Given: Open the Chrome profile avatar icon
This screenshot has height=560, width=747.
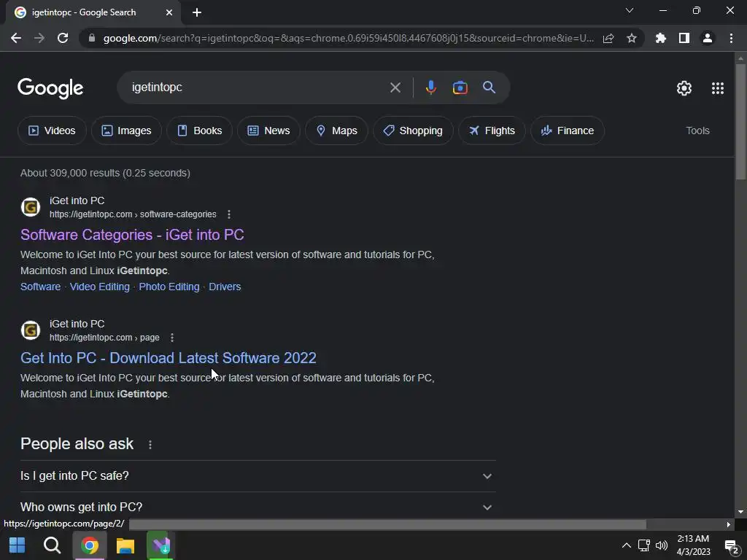Looking at the screenshot, I should point(708,38).
